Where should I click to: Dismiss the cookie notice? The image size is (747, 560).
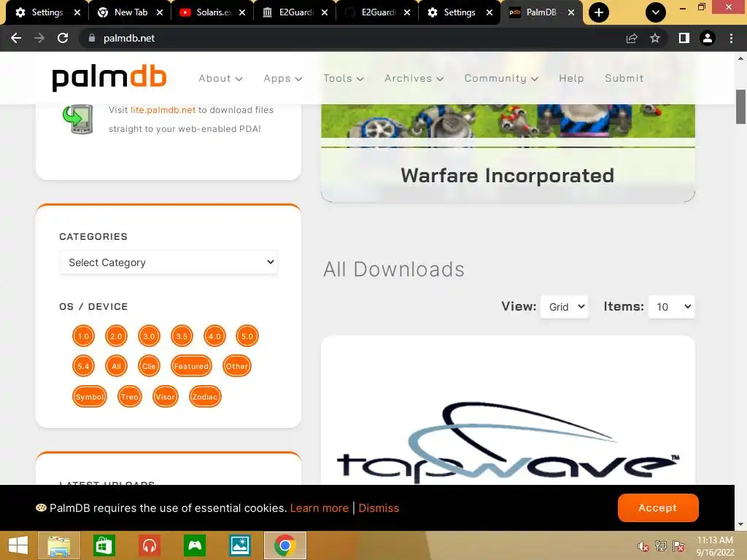379,508
